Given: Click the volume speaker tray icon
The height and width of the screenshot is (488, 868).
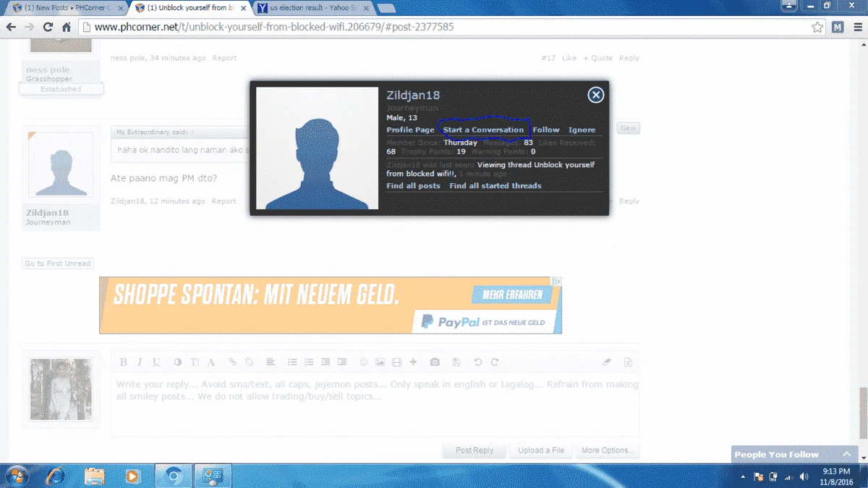Looking at the screenshot, I should click(x=804, y=476).
